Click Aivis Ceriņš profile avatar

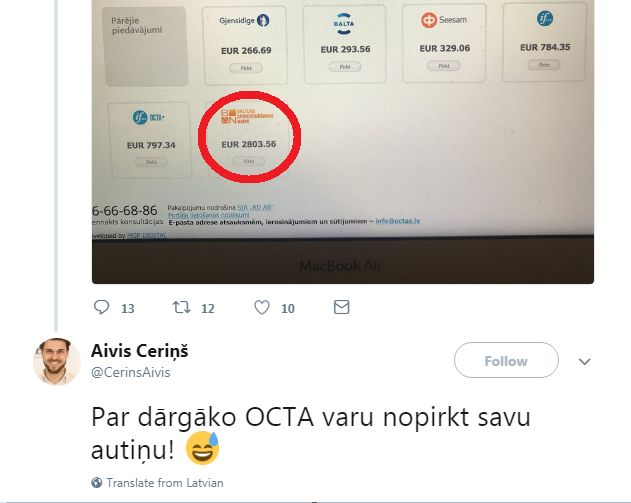[x=57, y=361]
